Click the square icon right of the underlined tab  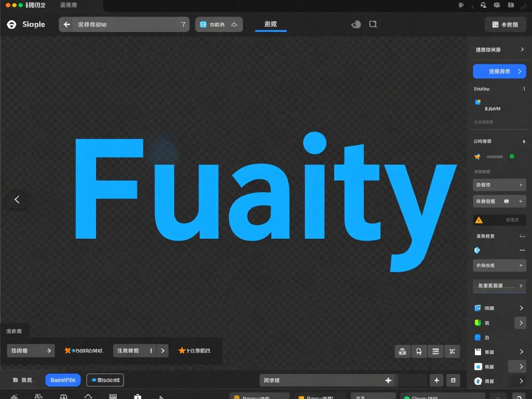tap(373, 24)
